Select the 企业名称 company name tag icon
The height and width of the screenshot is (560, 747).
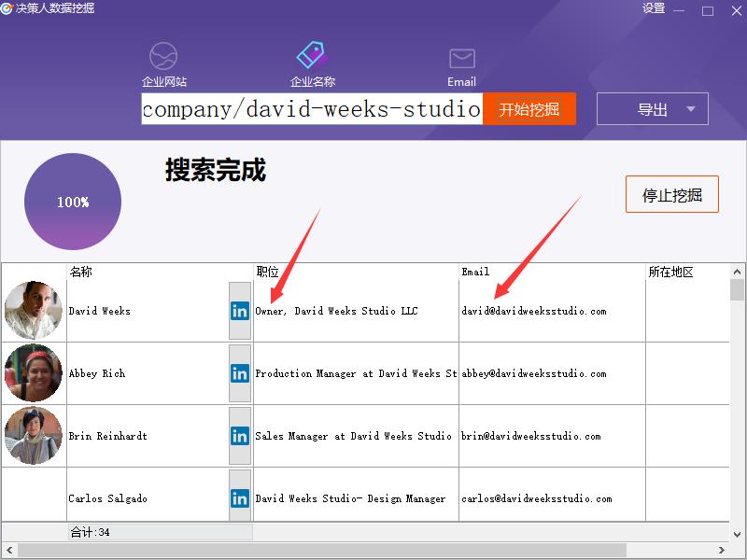point(311,57)
